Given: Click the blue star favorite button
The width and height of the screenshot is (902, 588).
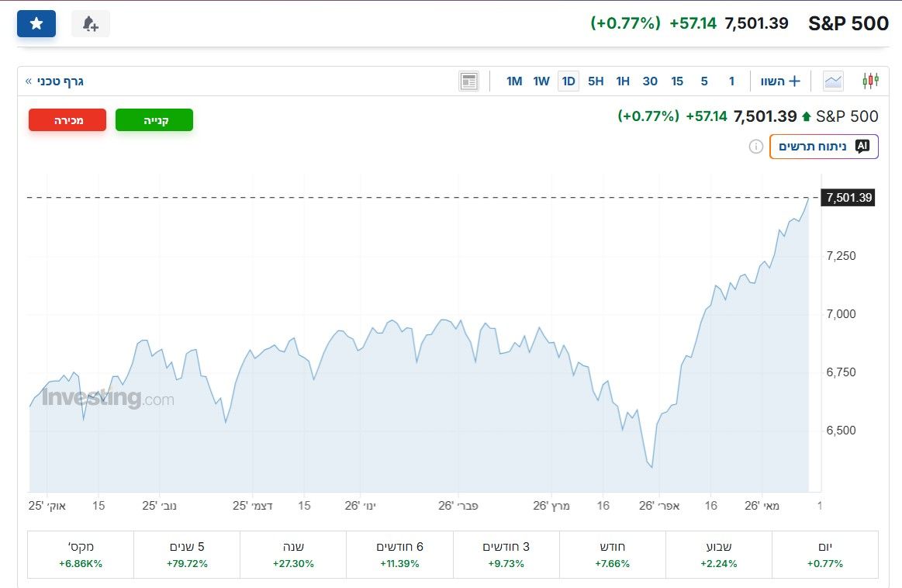Looking at the screenshot, I should [36, 23].
